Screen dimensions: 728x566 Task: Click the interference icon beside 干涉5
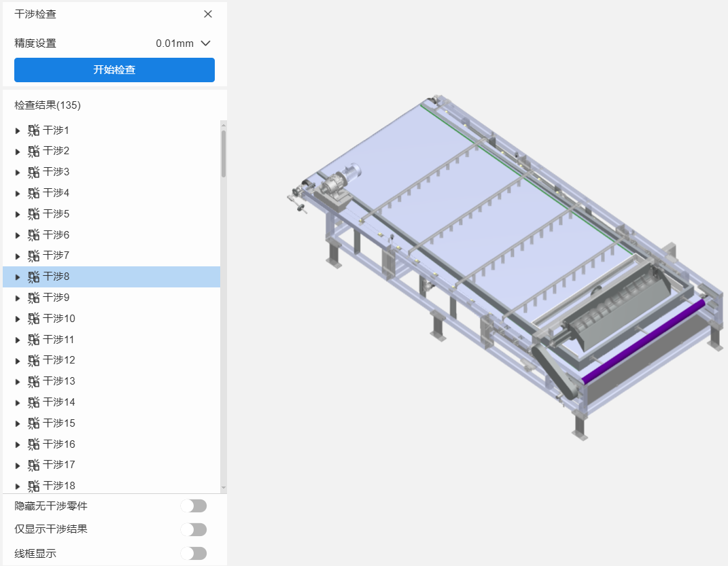coord(33,214)
